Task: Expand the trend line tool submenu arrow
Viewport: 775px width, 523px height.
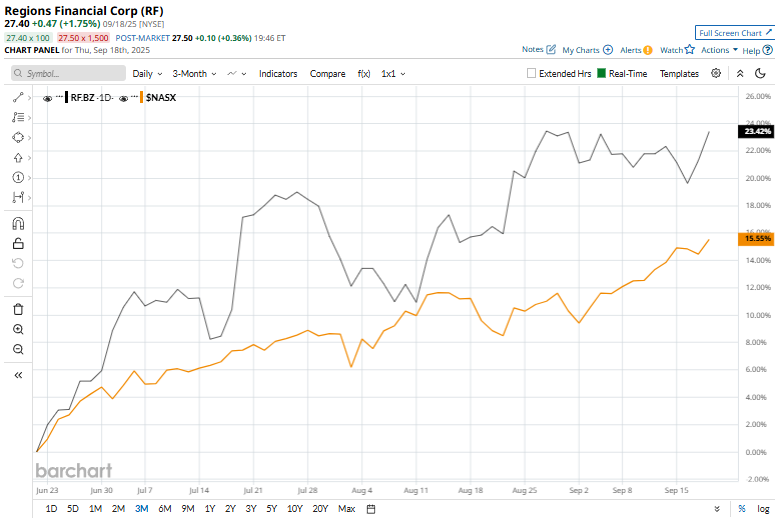Action: point(29,98)
